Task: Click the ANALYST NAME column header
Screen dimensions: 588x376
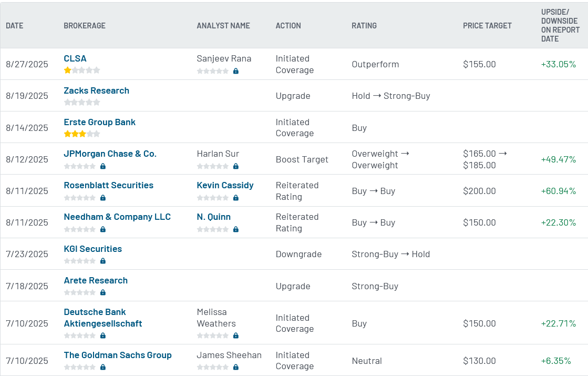Action: pyautogui.click(x=223, y=26)
